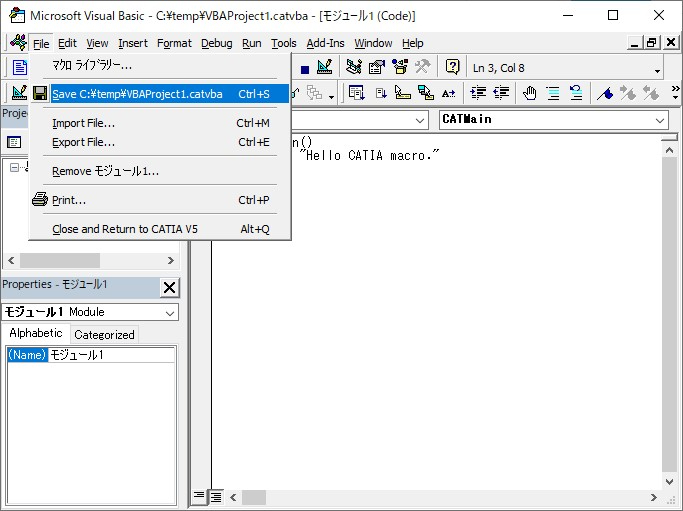
Task: Switch to the Categorized properties tab
Action: tap(104, 335)
